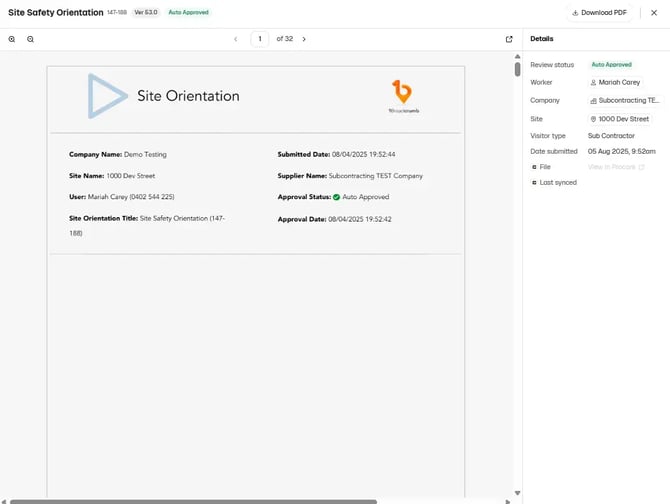Screen dimensions: 670x504
Task: Click the Procore icon next to Last synced
Action: coord(534,182)
